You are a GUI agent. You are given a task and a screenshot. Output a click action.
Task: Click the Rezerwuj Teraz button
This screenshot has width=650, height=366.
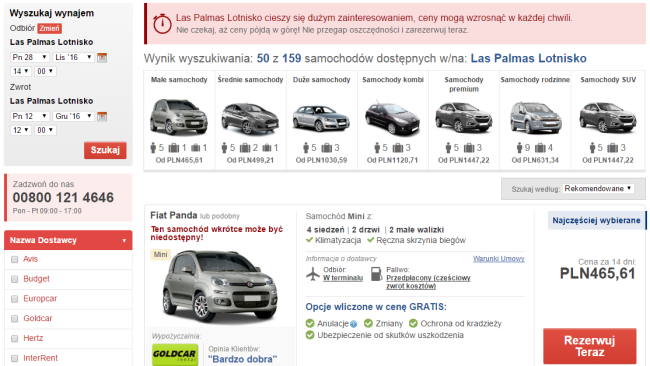(x=589, y=347)
